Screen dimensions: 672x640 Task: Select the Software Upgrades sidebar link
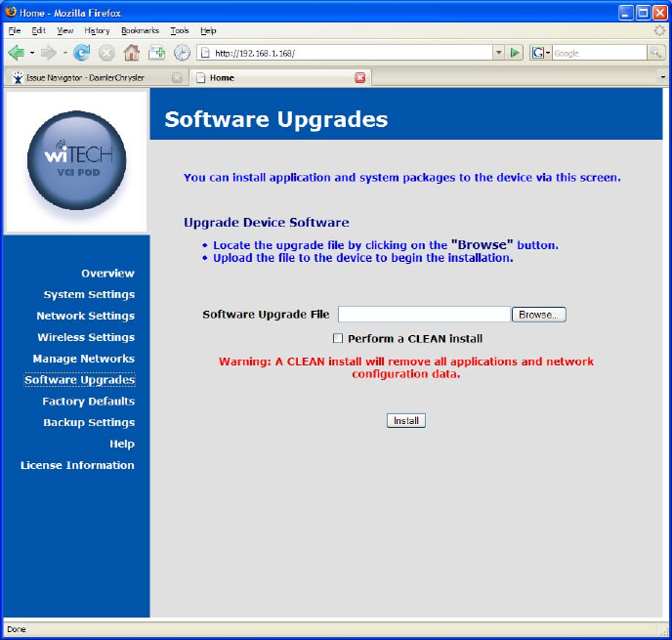point(80,380)
